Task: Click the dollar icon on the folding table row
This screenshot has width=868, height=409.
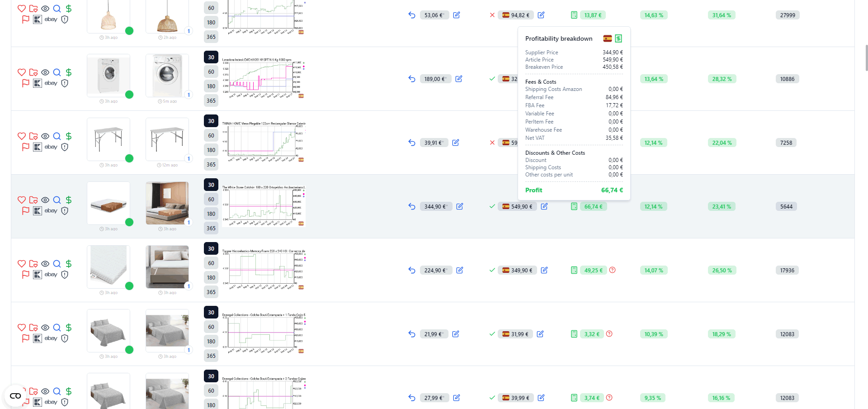Action: (x=69, y=136)
